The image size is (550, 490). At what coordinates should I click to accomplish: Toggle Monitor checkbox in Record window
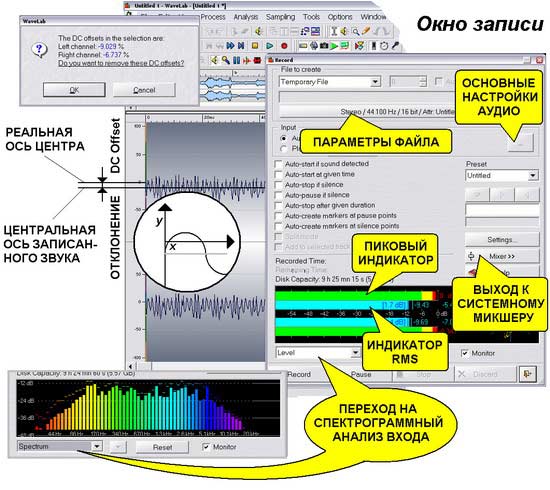pyautogui.click(x=464, y=353)
